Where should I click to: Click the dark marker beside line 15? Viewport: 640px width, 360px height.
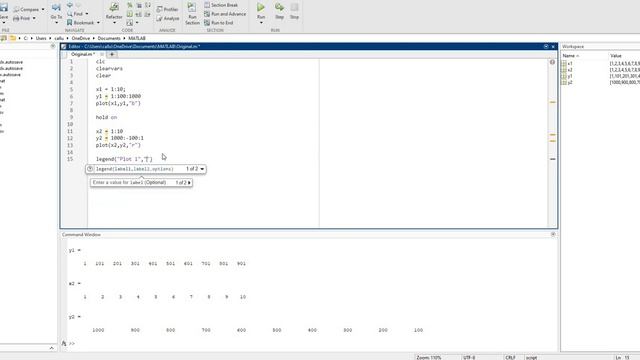pyautogui.click(x=553, y=159)
